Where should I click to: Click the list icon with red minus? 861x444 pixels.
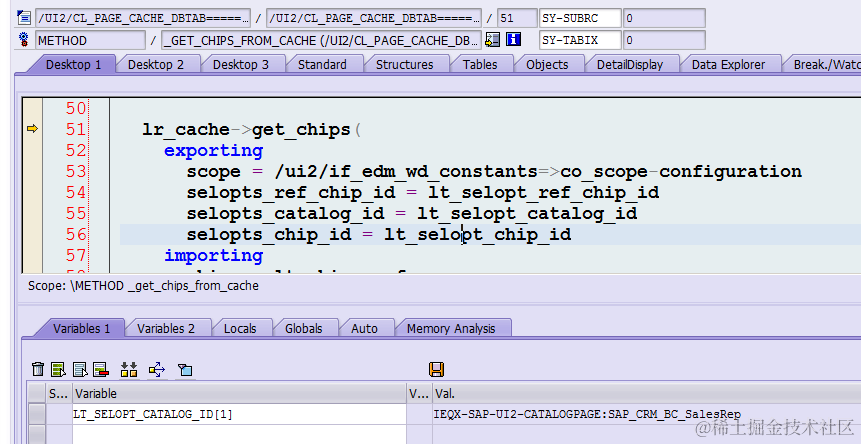100,369
